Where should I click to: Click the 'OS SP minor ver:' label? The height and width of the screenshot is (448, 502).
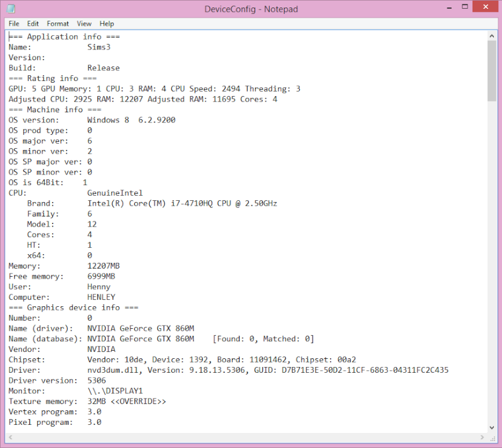45,173
